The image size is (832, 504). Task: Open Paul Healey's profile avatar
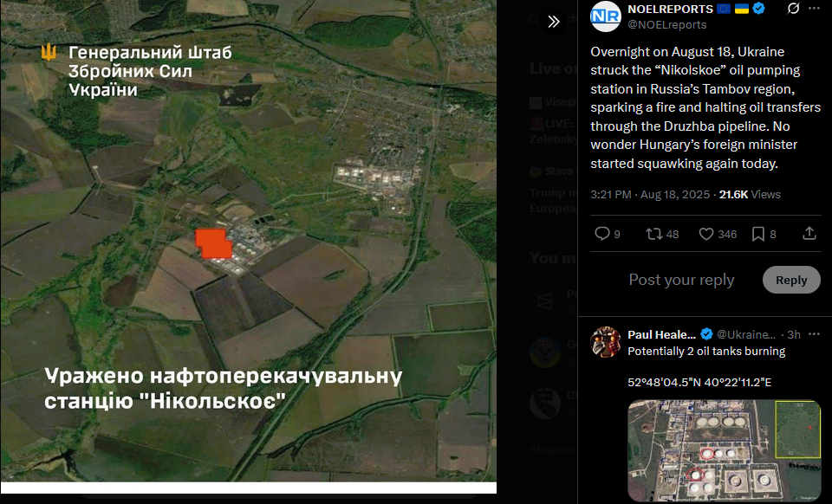pyautogui.click(x=606, y=342)
